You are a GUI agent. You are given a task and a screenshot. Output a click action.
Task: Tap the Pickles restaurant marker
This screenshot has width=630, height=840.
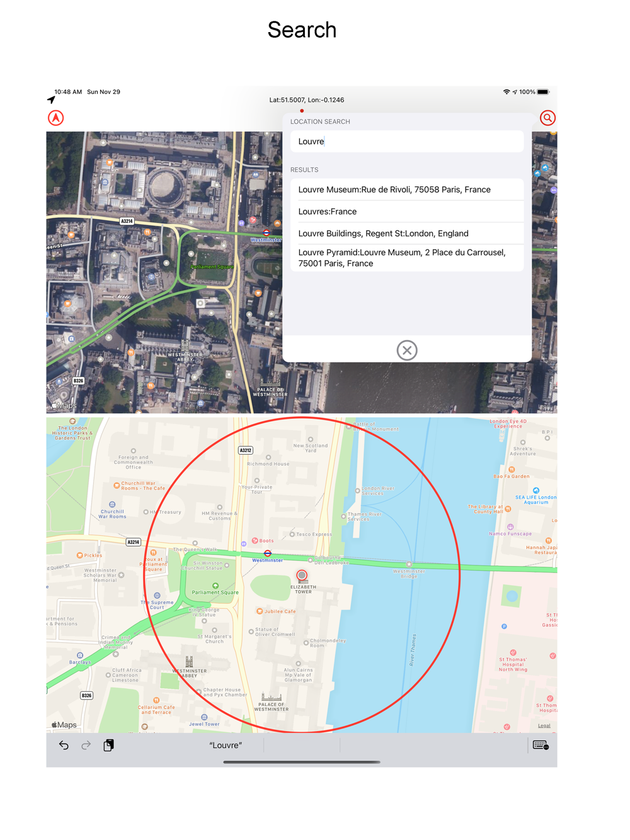[x=79, y=555]
